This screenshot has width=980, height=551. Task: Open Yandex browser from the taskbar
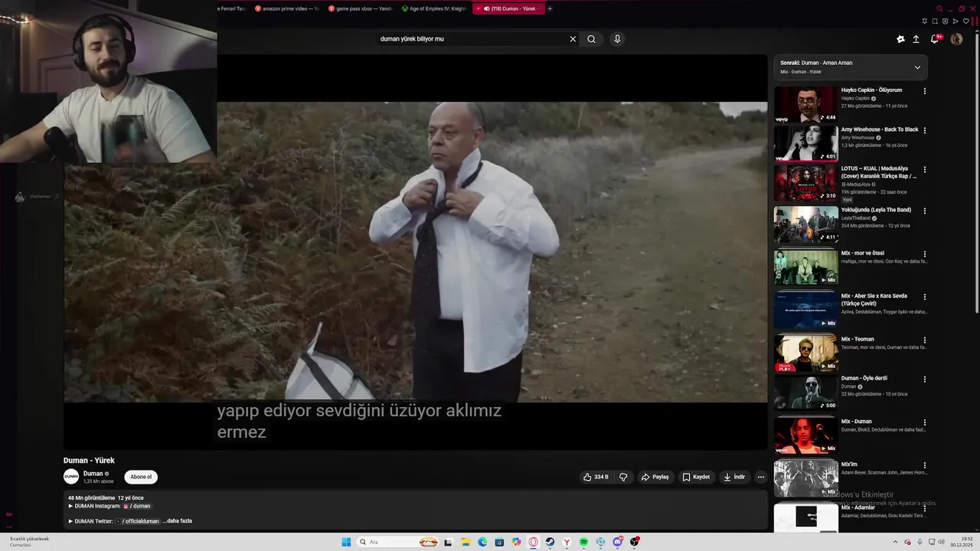(x=567, y=542)
